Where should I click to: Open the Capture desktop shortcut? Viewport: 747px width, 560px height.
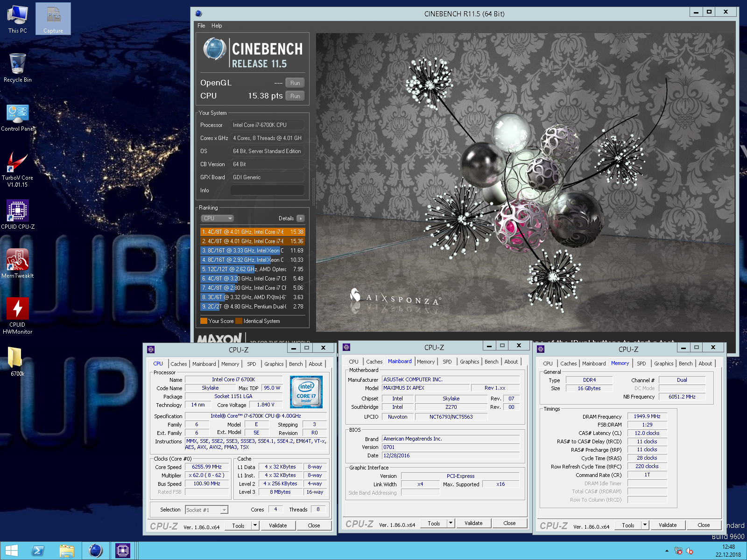click(53, 19)
